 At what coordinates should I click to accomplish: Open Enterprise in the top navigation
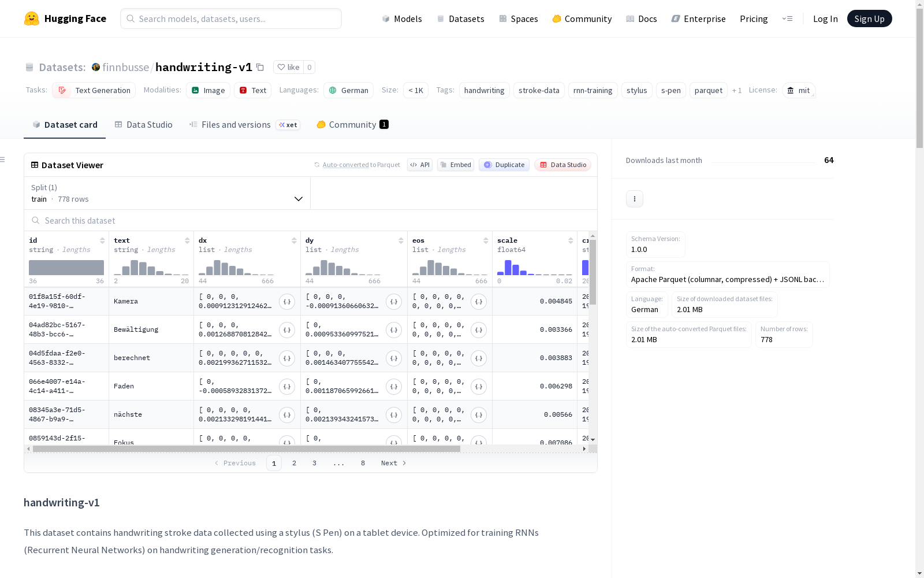699,18
